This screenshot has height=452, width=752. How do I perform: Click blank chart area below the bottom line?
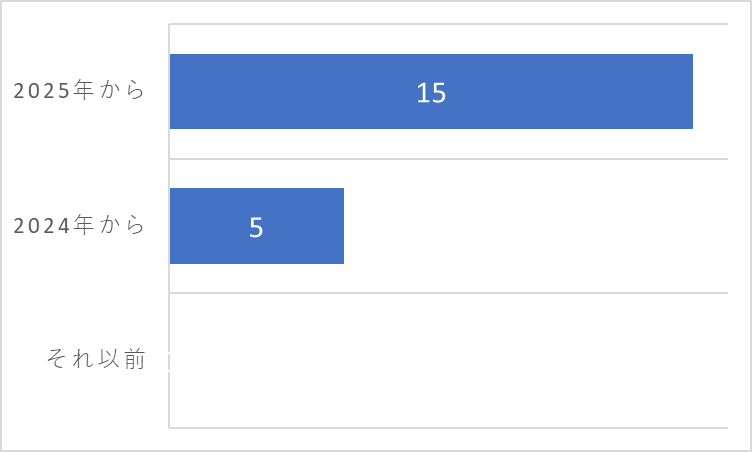pos(448,439)
